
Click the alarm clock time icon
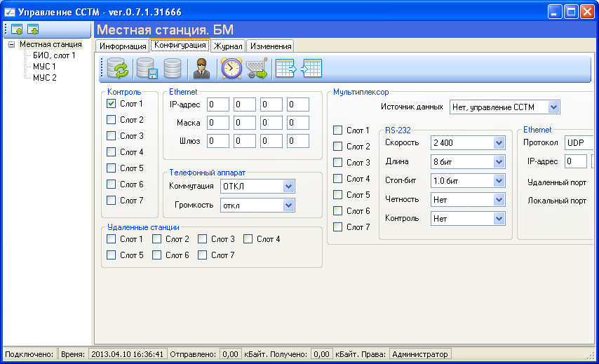(231, 68)
